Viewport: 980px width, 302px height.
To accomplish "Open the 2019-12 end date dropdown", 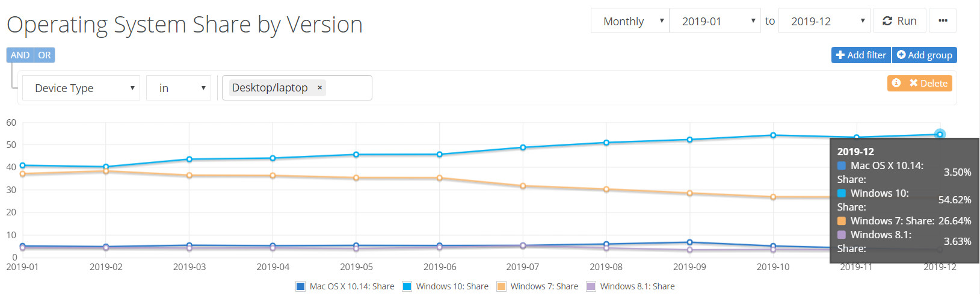I will (x=824, y=21).
